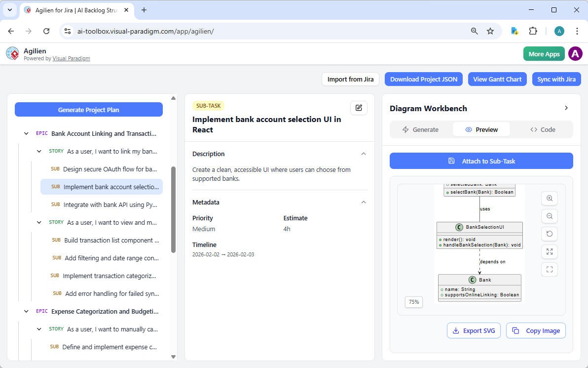This screenshot has height=368, width=588.
Task: Zoom out of the diagram preview
Action: click(550, 216)
